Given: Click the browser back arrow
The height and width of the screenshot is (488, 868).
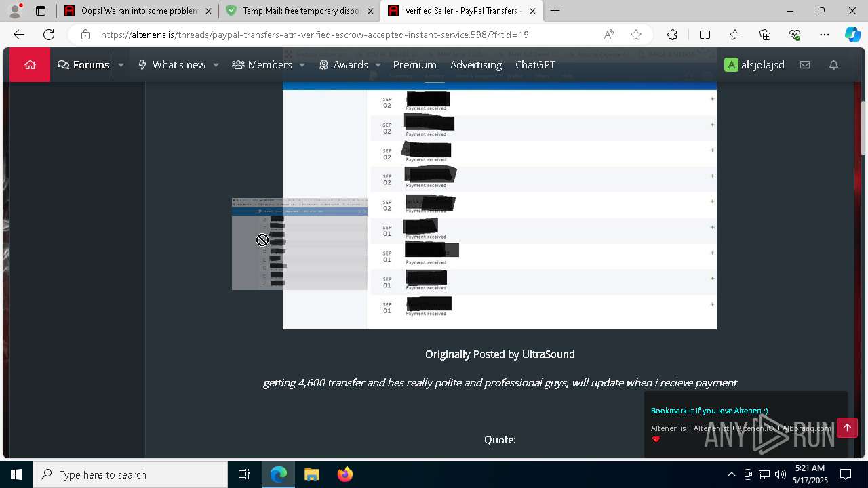Looking at the screenshot, I should click(x=19, y=35).
